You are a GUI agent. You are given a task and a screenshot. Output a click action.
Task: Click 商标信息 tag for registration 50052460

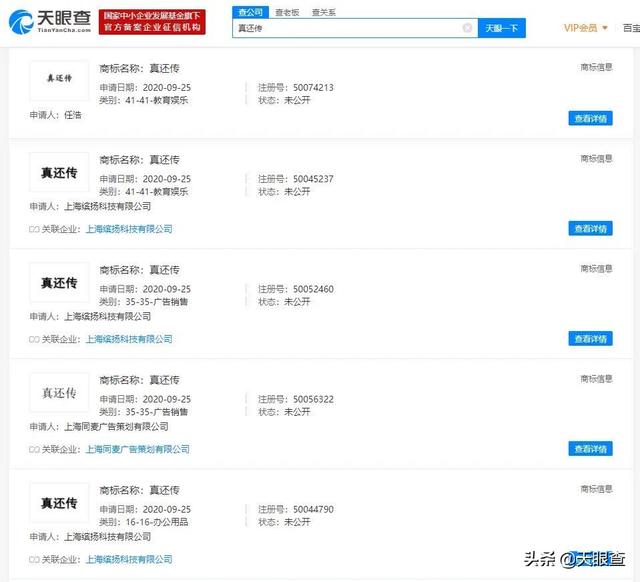pyautogui.click(x=596, y=269)
